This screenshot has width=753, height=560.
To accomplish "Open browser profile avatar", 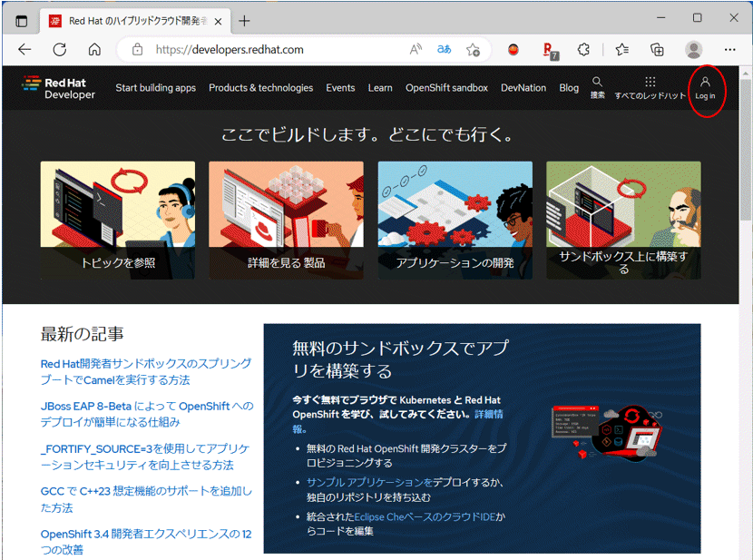I will (693, 50).
